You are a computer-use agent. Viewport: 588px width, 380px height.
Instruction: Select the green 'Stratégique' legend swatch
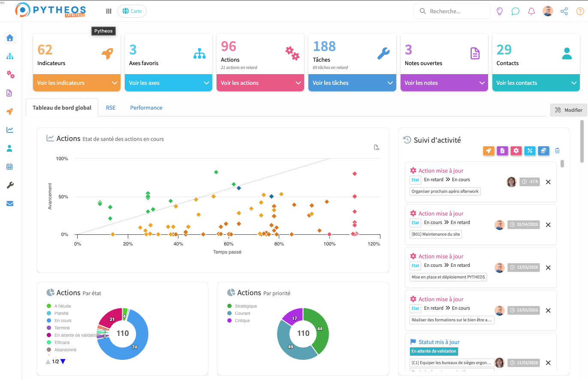pos(229,306)
